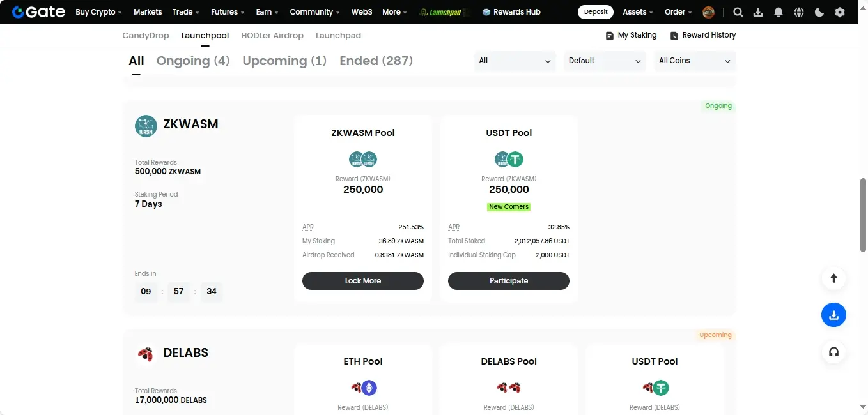
Task: Click the 0.8381 ZKWASM airdrop received value
Action: [x=399, y=255]
